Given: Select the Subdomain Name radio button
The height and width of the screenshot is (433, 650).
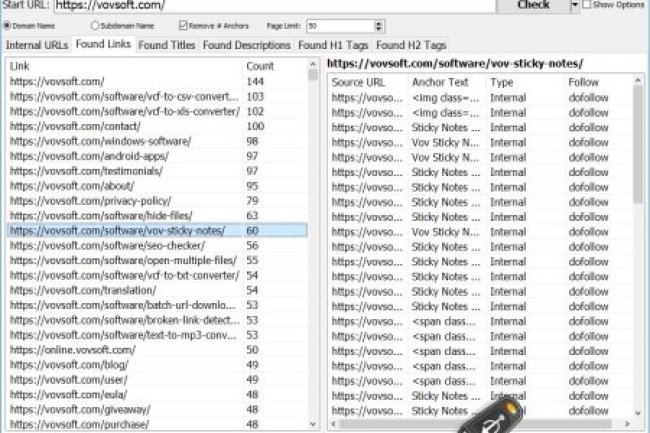Looking at the screenshot, I should (x=95, y=25).
